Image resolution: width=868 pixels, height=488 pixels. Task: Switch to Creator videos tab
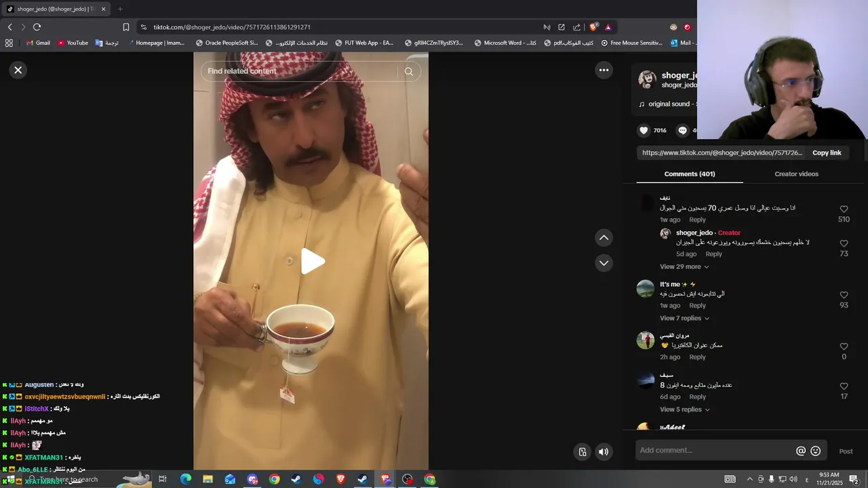tap(796, 174)
